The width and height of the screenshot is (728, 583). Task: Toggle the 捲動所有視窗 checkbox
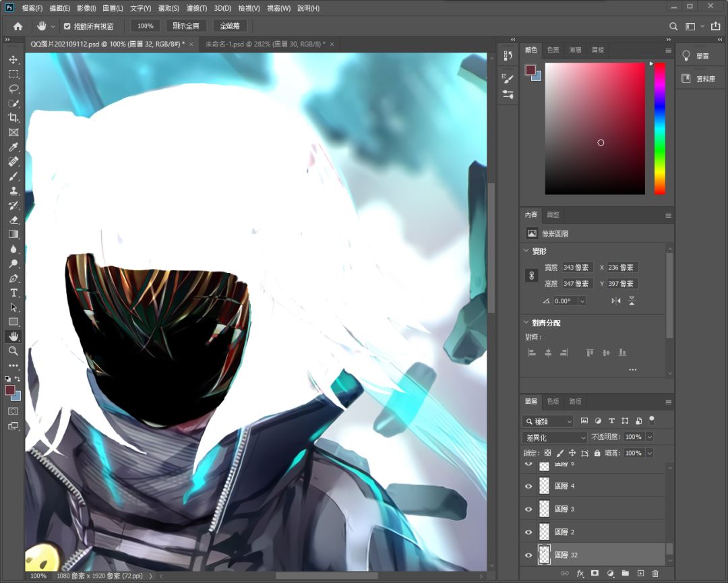(x=67, y=26)
